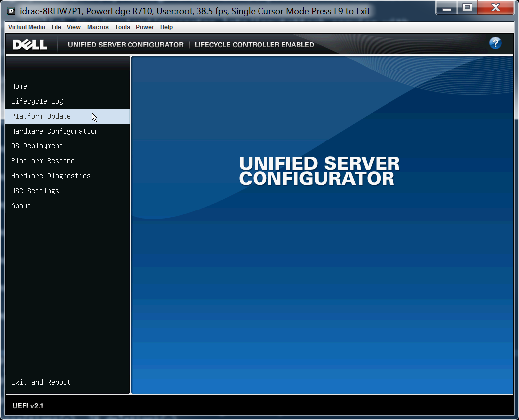Viewport: 519px width, 420px height.
Task: Open USC Settings
Action: [x=35, y=191]
